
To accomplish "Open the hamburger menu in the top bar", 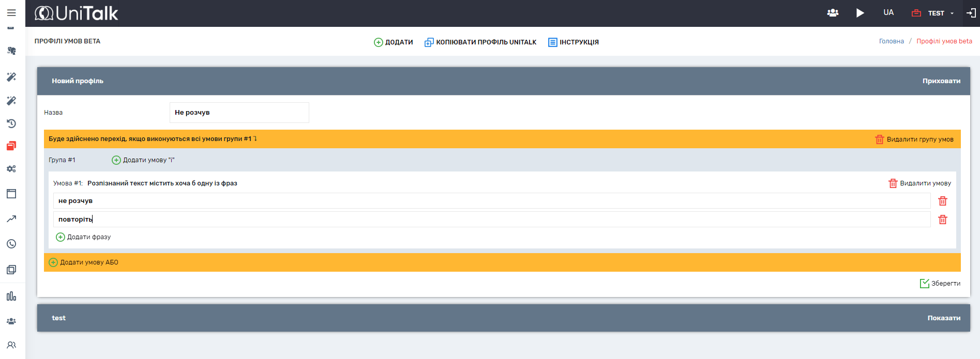I will tap(11, 13).
